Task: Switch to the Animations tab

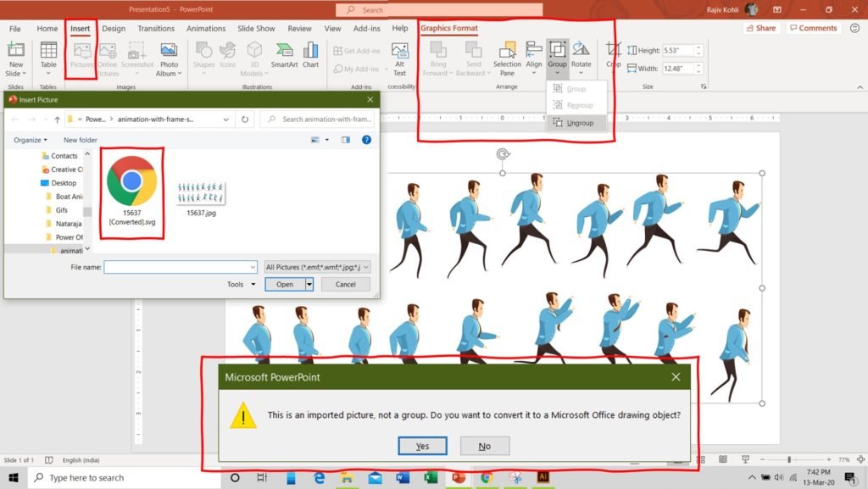Action: click(206, 28)
